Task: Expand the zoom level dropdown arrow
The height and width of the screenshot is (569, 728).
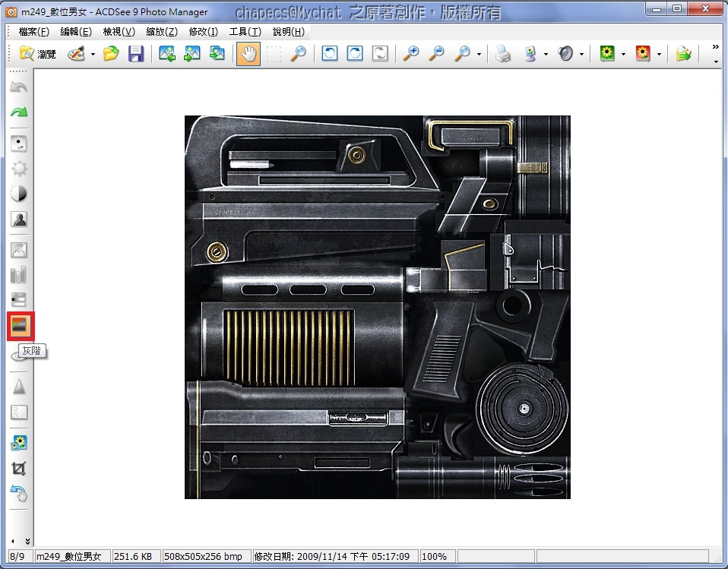Action: click(480, 54)
